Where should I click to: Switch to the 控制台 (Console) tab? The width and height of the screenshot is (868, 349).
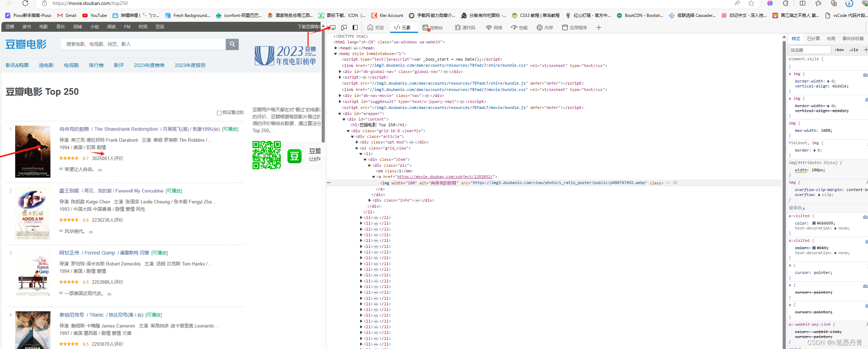pyautogui.click(x=433, y=27)
